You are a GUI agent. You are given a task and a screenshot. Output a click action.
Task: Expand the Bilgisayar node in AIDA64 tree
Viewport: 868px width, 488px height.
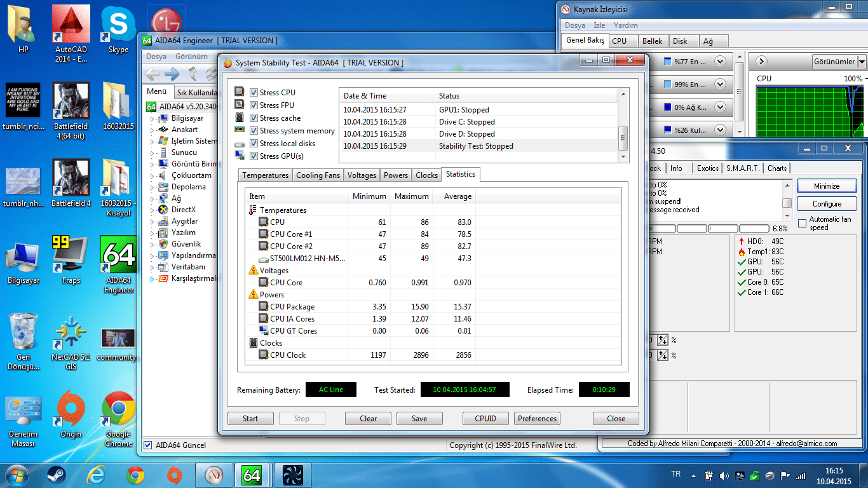pos(152,118)
